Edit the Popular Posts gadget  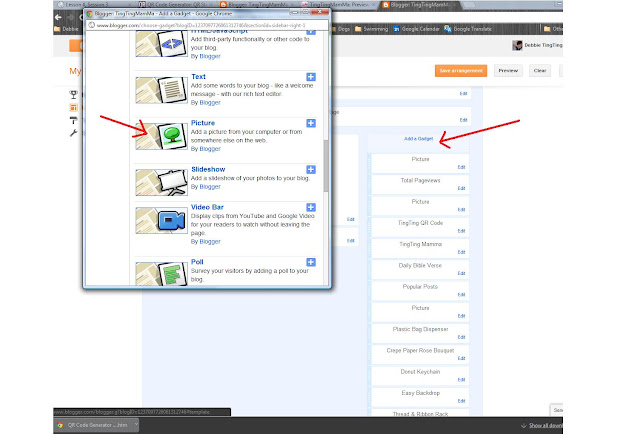pos(461,294)
